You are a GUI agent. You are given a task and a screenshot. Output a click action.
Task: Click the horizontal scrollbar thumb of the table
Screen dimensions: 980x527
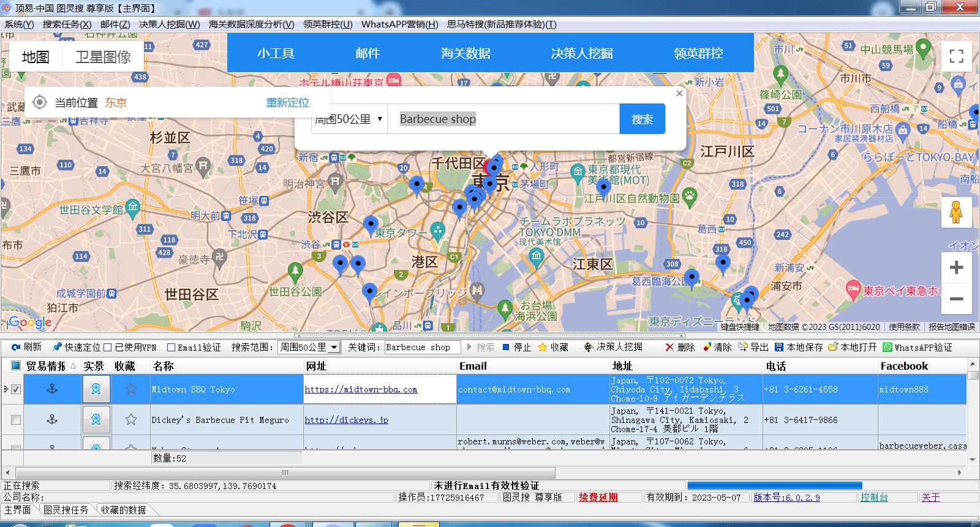pos(285,473)
